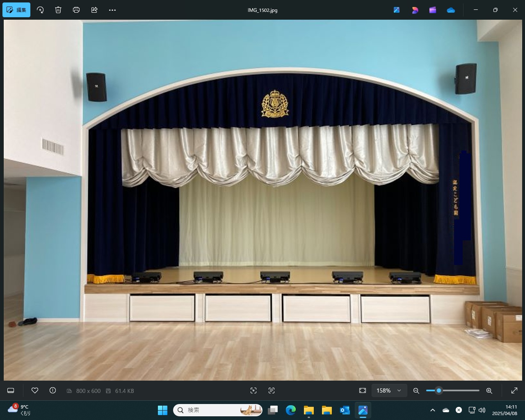Expand the 158% zoom level dropdown
Screen dimensions: 525x420
[389, 391]
